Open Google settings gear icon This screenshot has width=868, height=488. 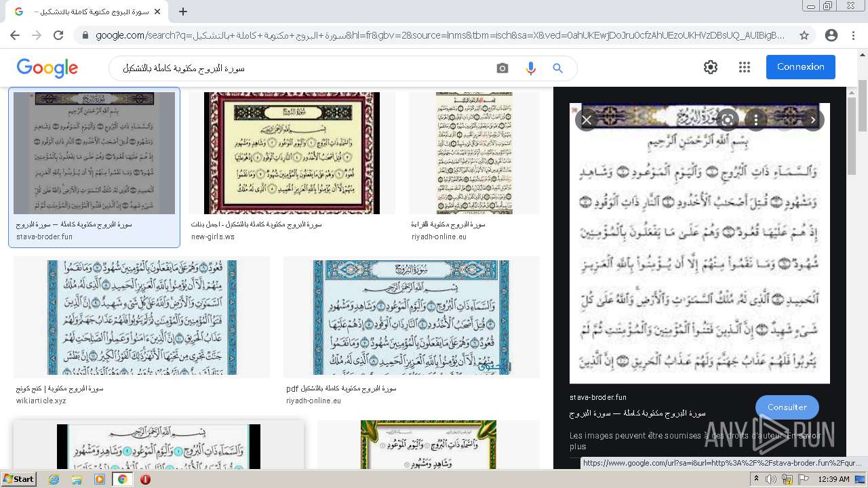tap(711, 67)
